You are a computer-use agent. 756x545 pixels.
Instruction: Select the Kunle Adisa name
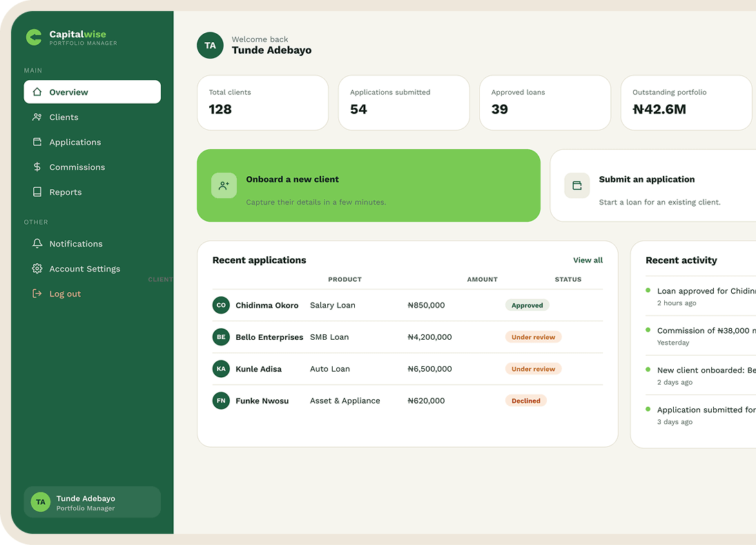[258, 368]
